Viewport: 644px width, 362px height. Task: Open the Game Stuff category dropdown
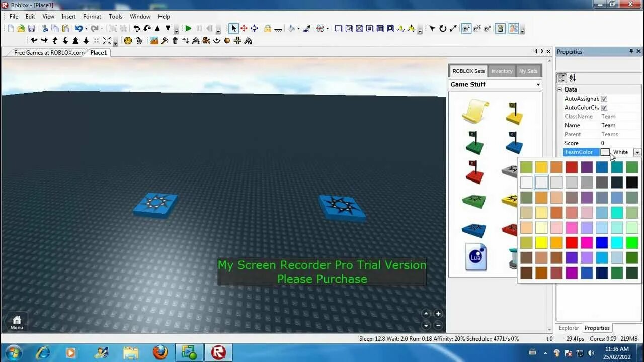538,84
